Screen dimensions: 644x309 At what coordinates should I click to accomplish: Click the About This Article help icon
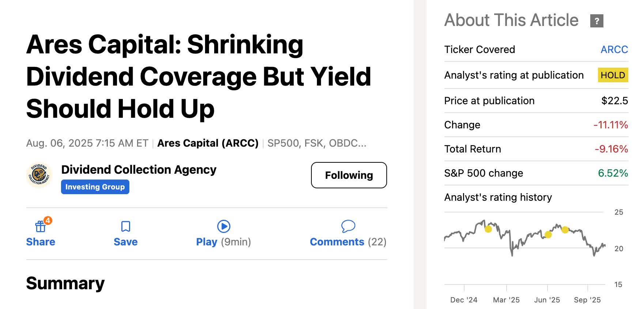[596, 21]
